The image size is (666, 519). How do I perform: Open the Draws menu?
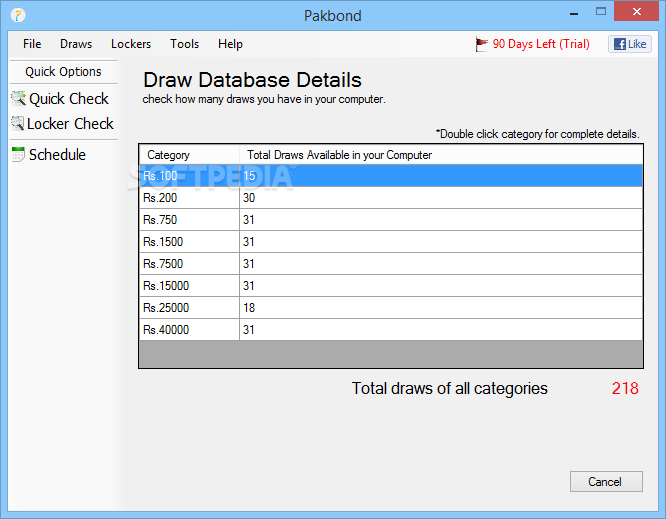point(76,44)
